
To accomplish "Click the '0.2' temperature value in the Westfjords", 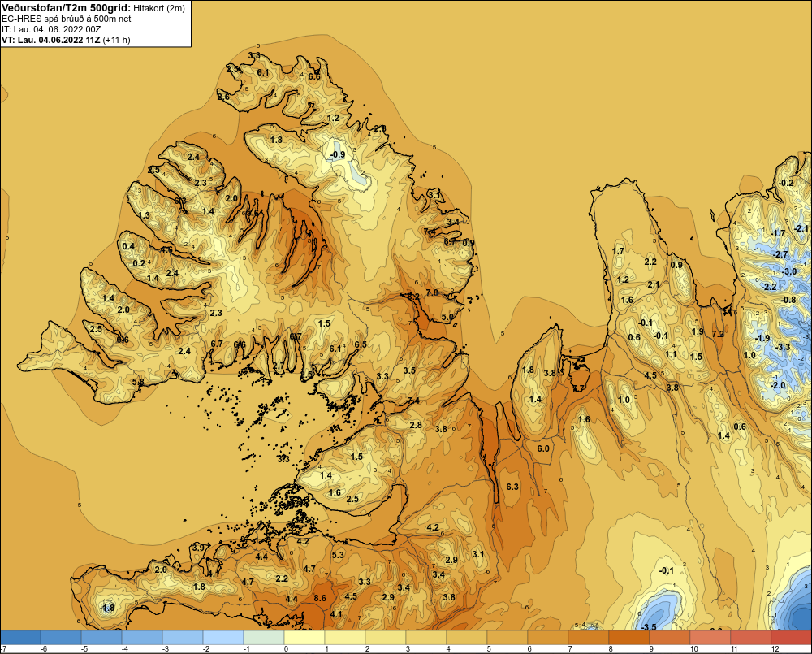I will pyautogui.click(x=139, y=263).
